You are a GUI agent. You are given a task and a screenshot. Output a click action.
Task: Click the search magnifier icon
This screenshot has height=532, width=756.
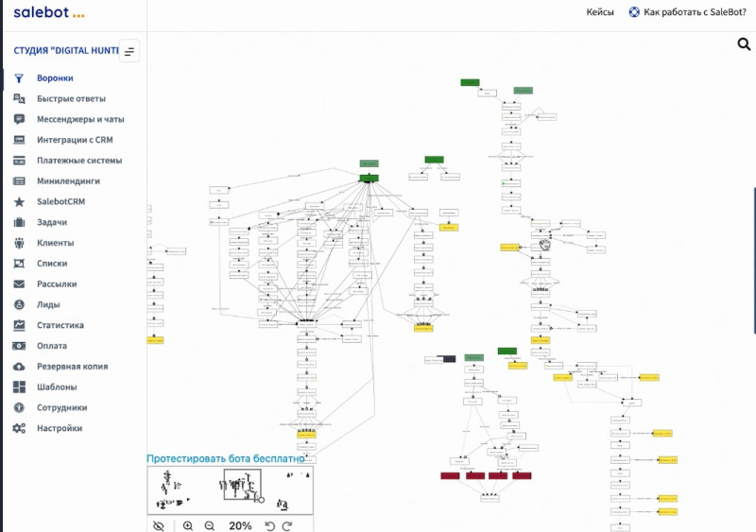pyautogui.click(x=743, y=44)
